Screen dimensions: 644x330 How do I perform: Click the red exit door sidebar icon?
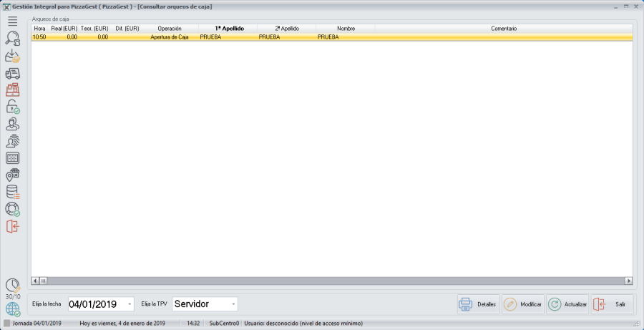[x=12, y=226]
